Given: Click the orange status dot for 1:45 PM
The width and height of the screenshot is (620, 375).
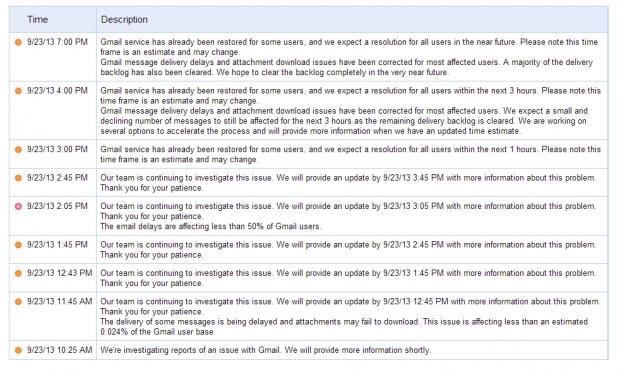Looking at the screenshot, I should click(x=18, y=245).
